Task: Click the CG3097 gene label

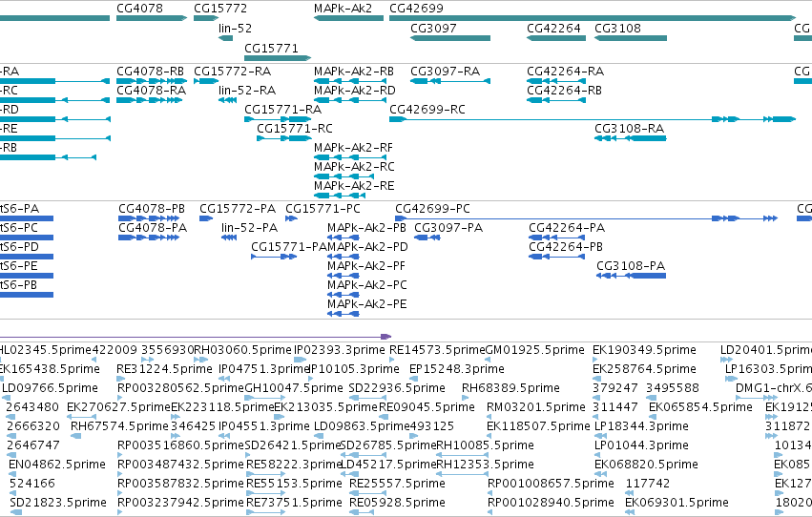Action: pos(433,29)
